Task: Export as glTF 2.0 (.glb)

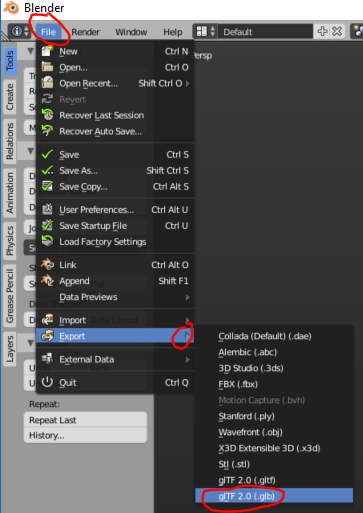Action: point(274,496)
